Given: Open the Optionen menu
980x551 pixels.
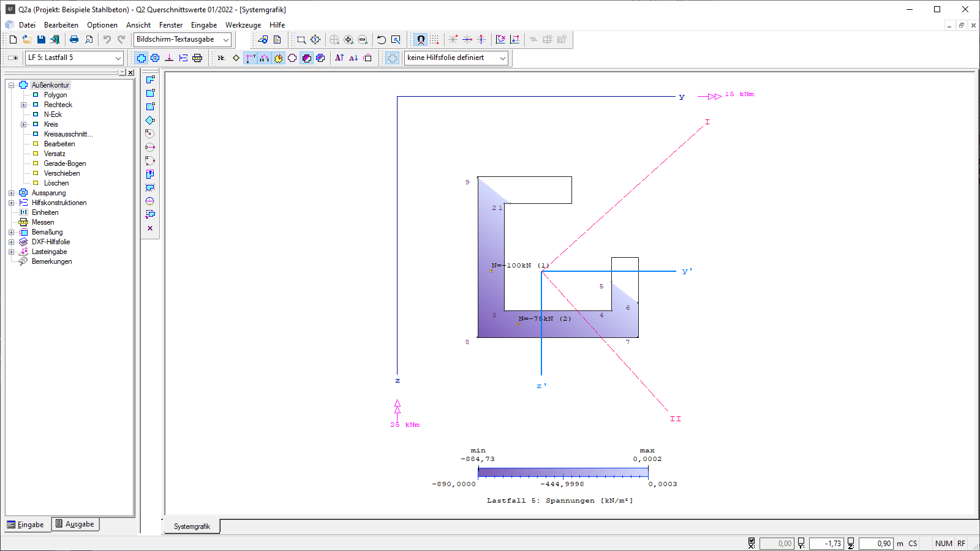Looking at the screenshot, I should (x=102, y=25).
